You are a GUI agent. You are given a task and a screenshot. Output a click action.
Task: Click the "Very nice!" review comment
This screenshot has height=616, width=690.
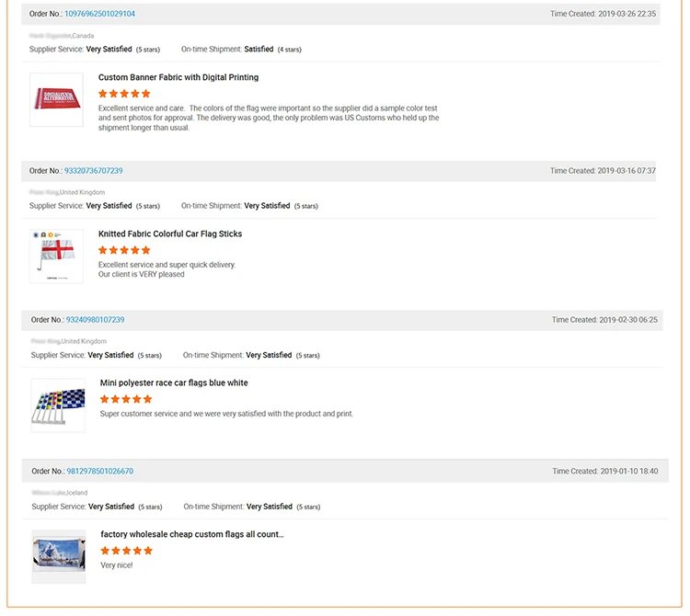[x=117, y=565]
